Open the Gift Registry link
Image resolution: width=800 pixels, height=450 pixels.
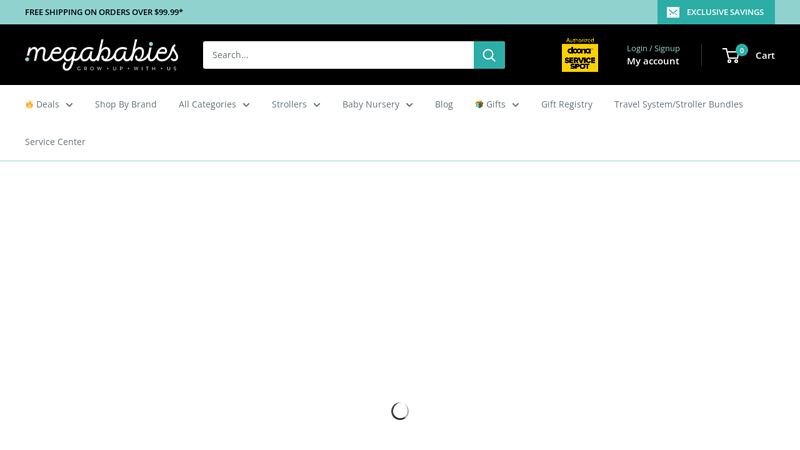[x=566, y=104]
